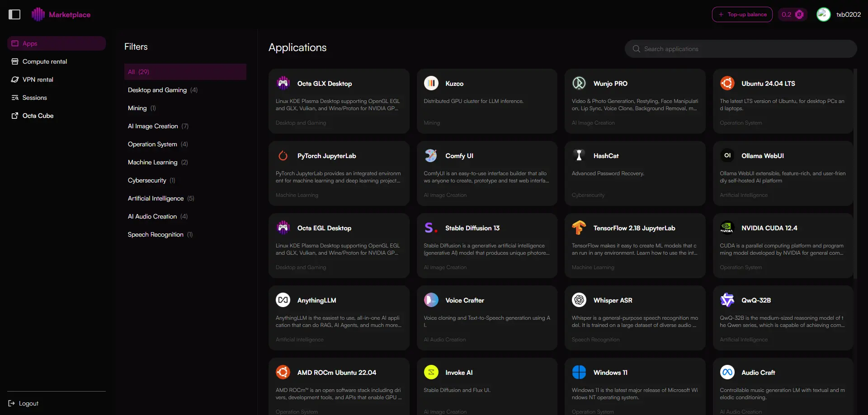The image size is (868, 415).
Task: Toggle the sidebar panel icon
Action: click(14, 14)
